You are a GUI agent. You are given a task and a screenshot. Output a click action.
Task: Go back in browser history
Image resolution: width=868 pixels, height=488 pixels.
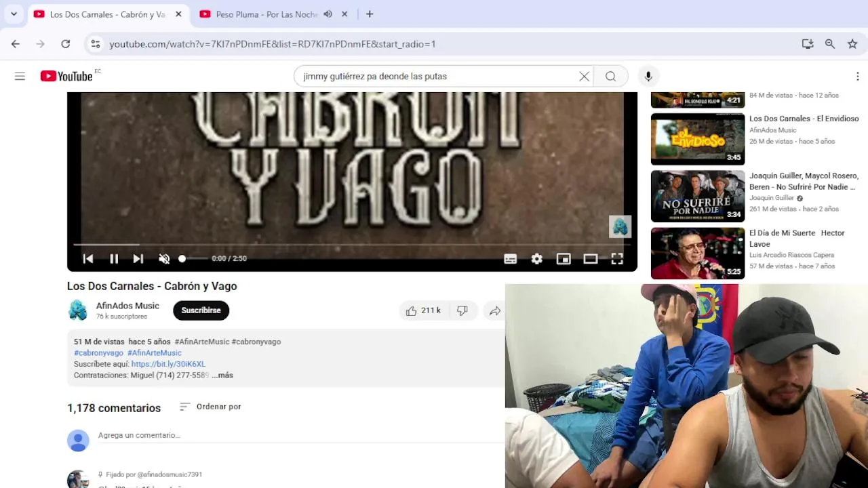tap(16, 44)
